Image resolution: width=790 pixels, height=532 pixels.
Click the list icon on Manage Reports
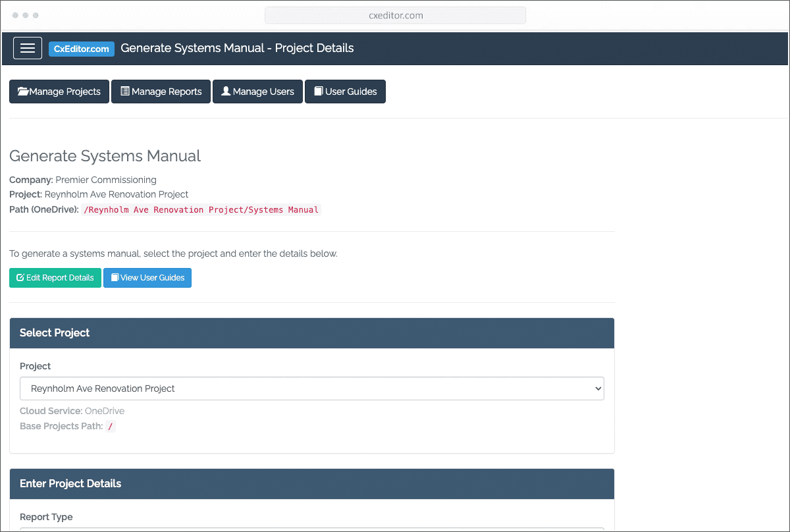(125, 92)
